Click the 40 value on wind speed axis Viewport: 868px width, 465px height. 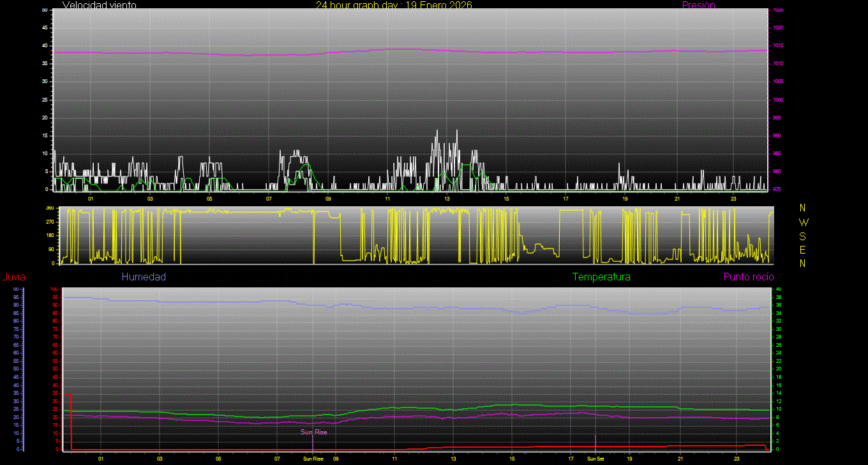[x=45, y=46]
